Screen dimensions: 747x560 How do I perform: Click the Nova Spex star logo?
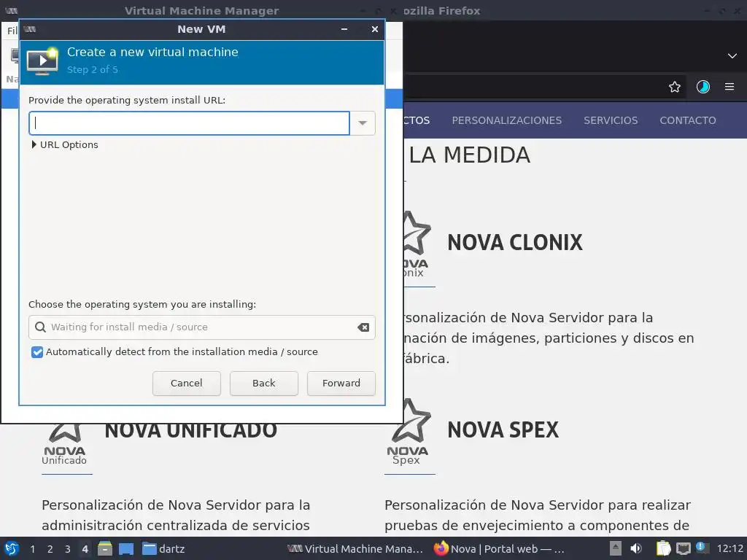pyautogui.click(x=409, y=431)
